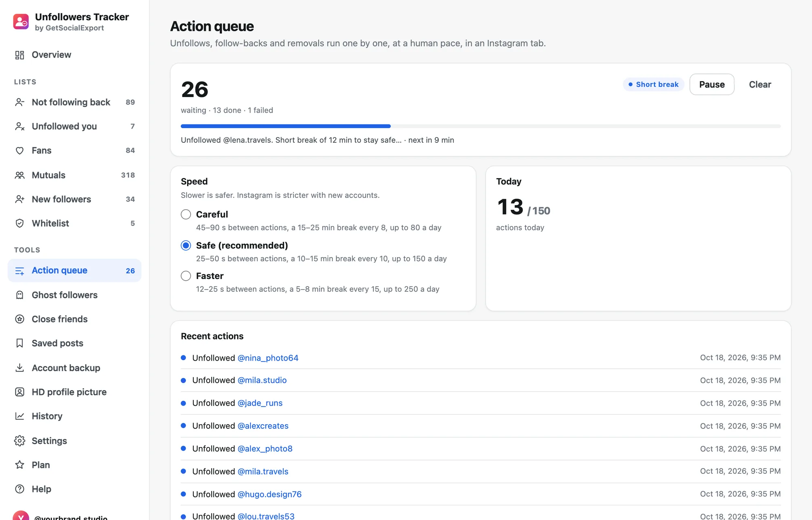
Task: Click the Settings gear icon
Action: point(19,441)
